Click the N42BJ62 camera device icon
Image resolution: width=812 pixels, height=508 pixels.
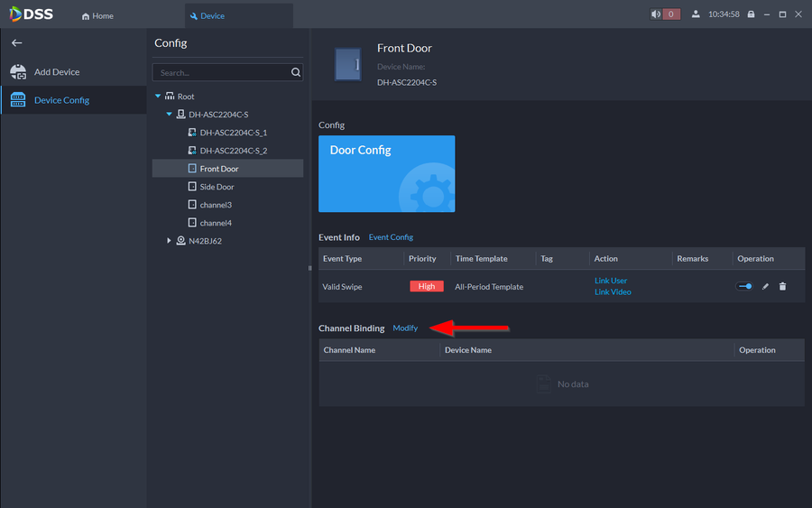pos(180,240)
